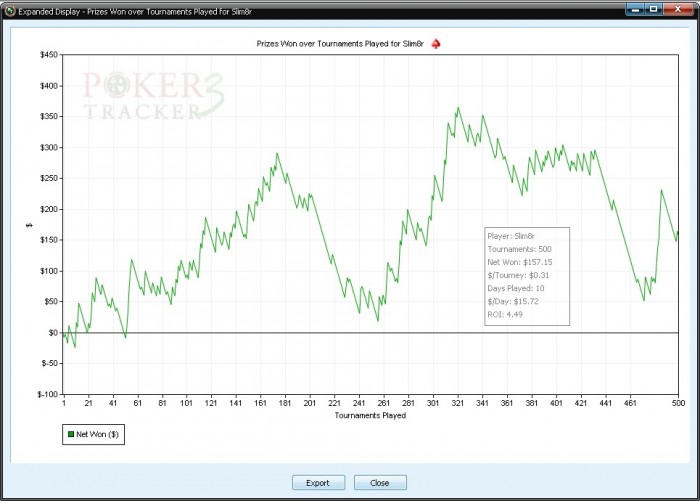Viewport: 700px width, 501px height.
Task: Click the $0 baseline label on y-axis
Action: (53, 333)
